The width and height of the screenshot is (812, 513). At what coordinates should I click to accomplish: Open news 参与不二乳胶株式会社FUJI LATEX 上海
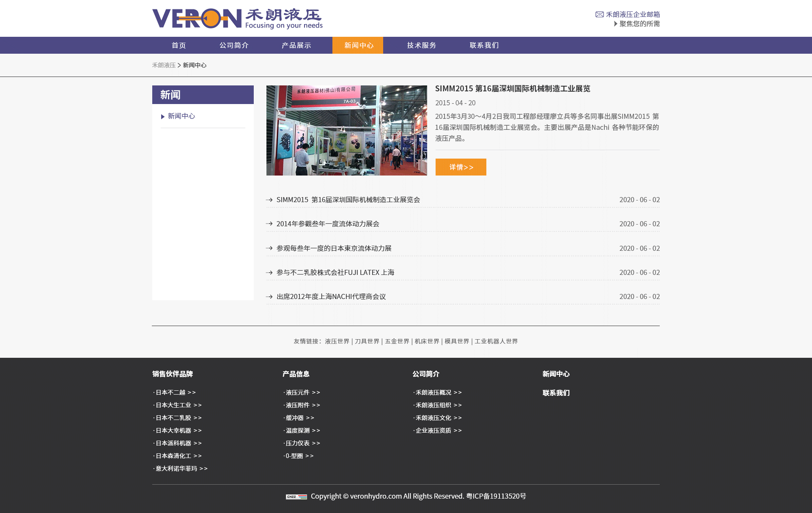point(335,272)
